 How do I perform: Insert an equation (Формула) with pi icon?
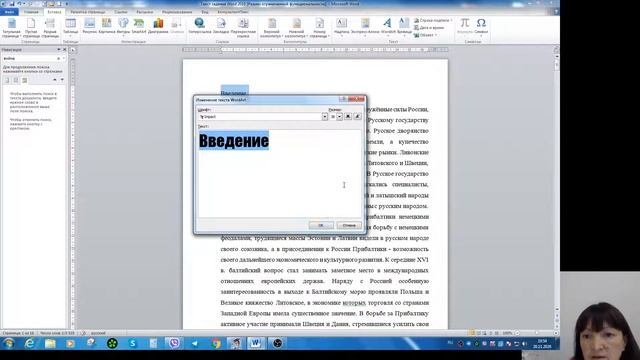click(x=464, y=26)
